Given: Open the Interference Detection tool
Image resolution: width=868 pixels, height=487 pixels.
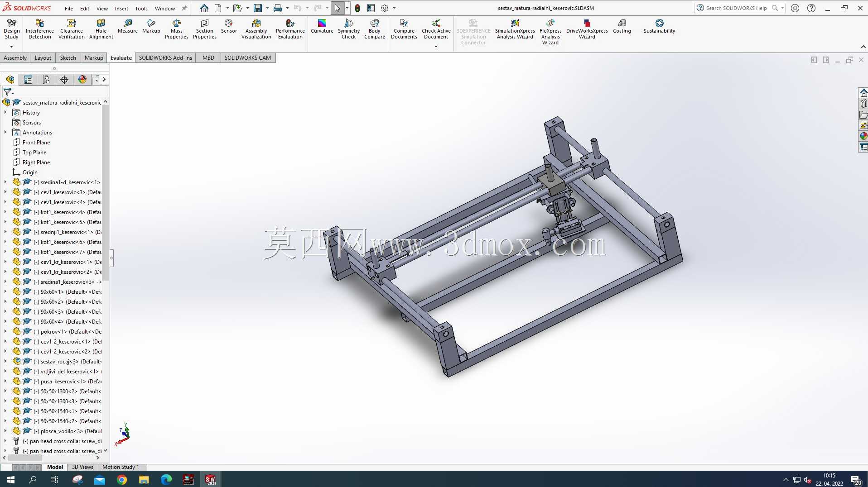Looking at the screenshot, I should (x=40, y=29).
